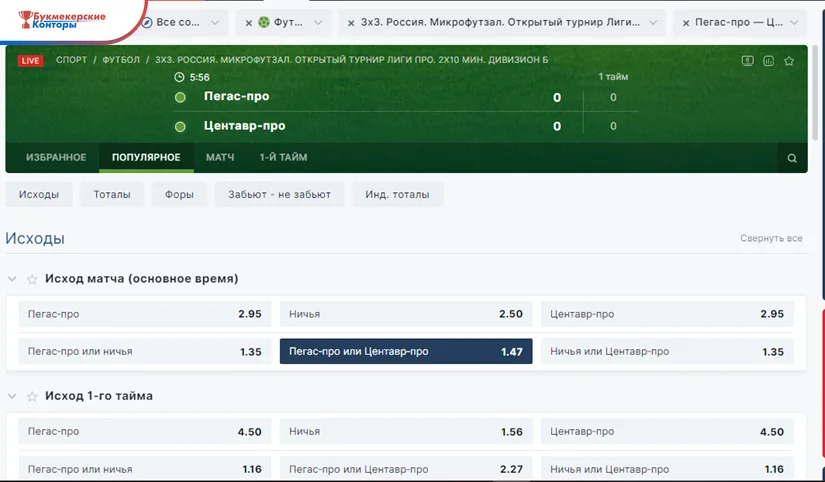Open match statistics chart icon
The image size is (825, 482).
point(769,61)
